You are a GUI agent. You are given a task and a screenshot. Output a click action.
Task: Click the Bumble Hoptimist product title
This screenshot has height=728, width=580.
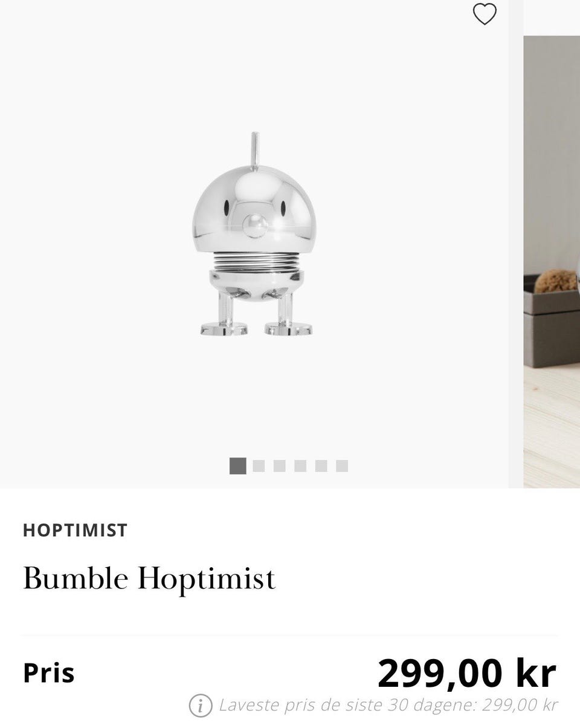point(149,579)
